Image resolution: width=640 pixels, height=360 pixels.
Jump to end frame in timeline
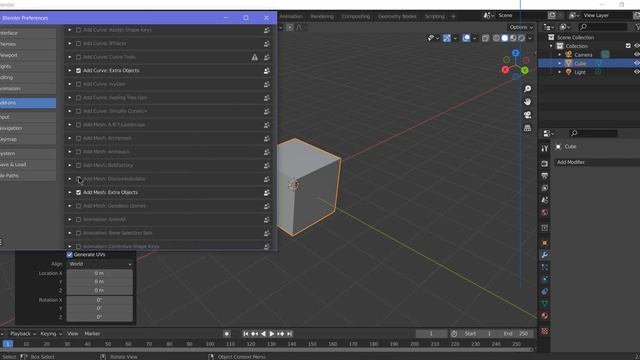click(x=289, y=334)
